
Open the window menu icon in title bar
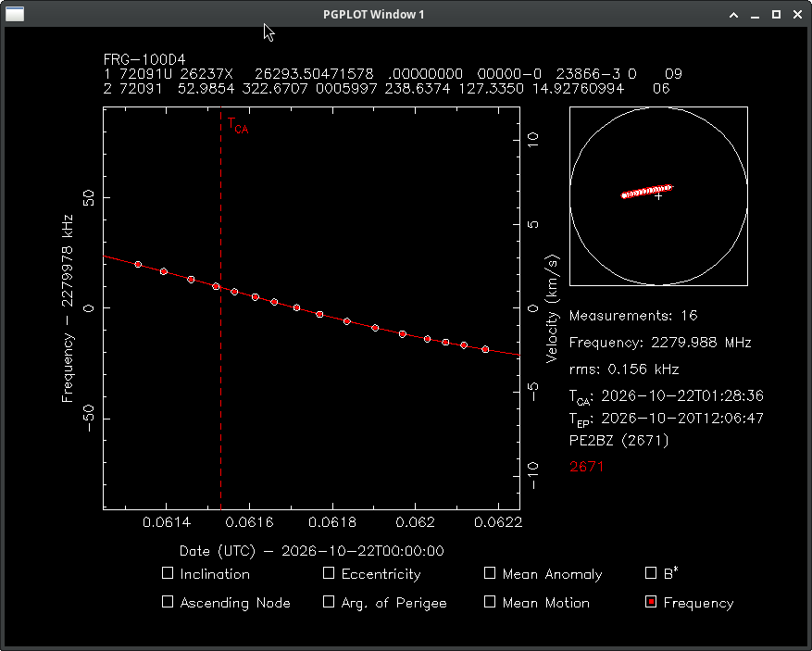[x=15, y=14]
